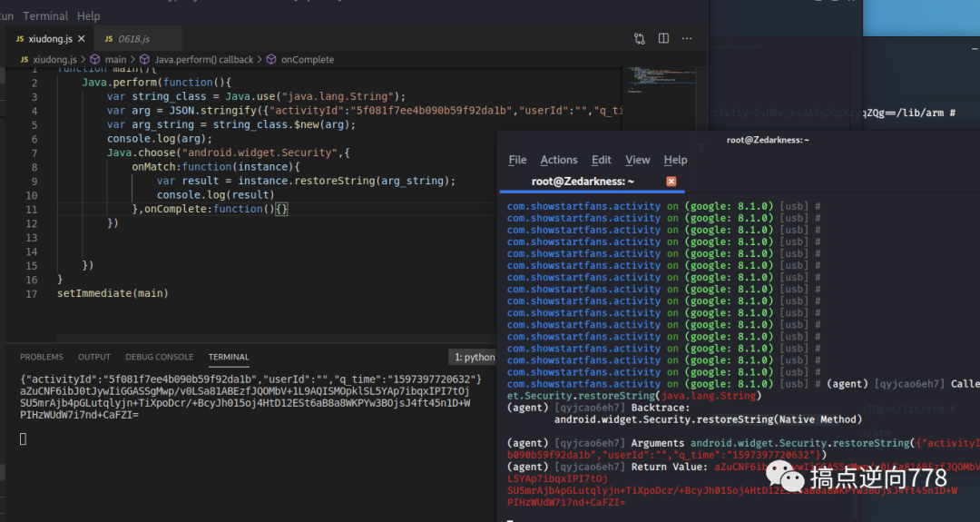Click the activityId JSON output line in terminal
This screenshot has height=522, width=980.
250,379
